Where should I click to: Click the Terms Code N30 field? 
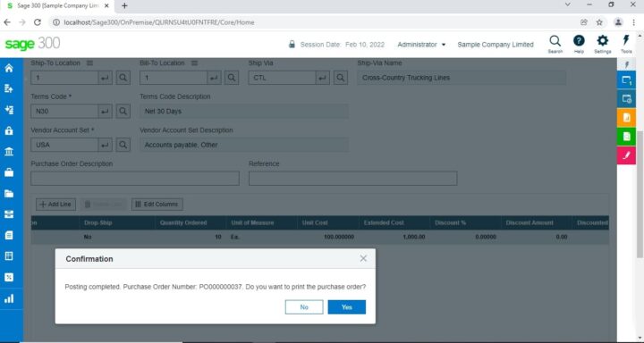click(x=64, y=111)
